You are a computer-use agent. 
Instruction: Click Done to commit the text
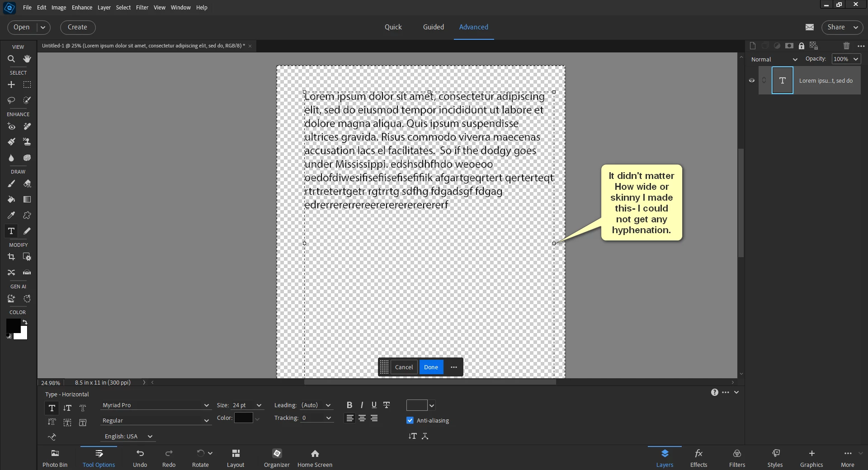tap(431, 367)
